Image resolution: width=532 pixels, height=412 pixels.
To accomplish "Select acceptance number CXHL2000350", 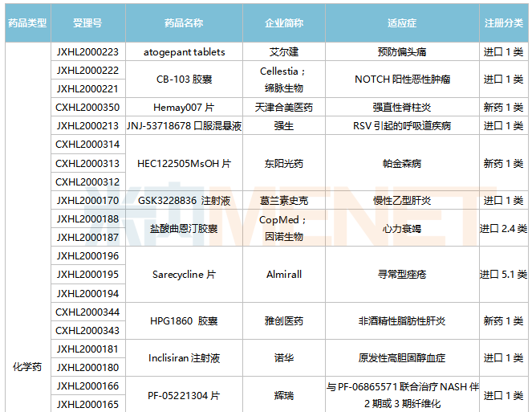I will point(88,107).
